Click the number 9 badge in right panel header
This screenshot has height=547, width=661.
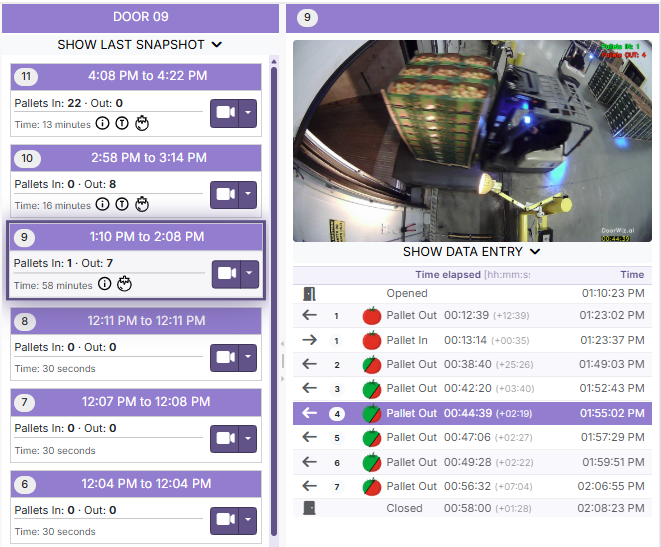[307, 18]
